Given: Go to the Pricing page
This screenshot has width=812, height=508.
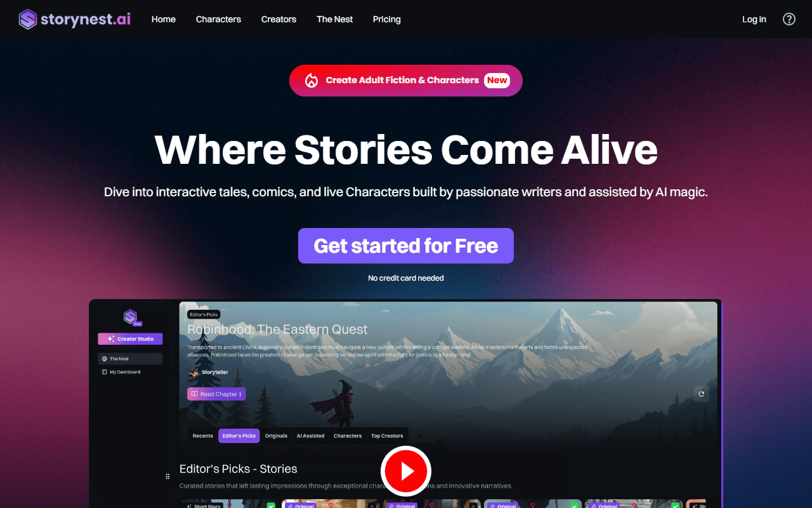Looking at the screenshot, I should 387,19.
